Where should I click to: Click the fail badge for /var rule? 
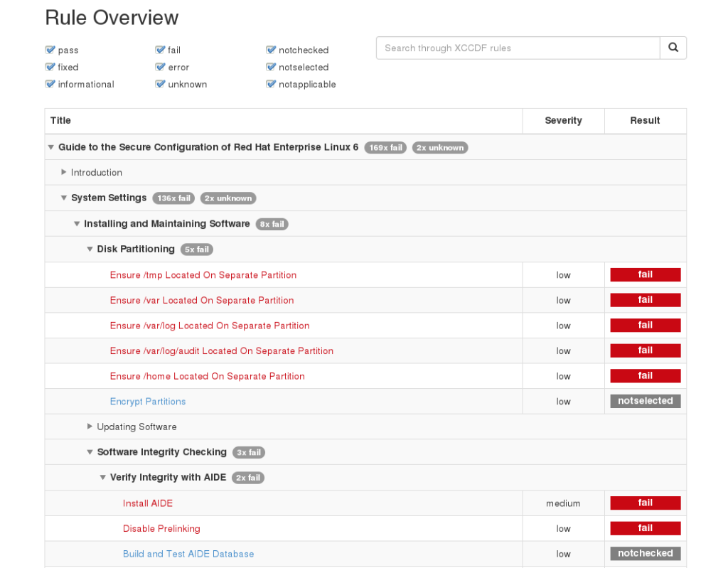pyautogui.click(x=646, y=300)
